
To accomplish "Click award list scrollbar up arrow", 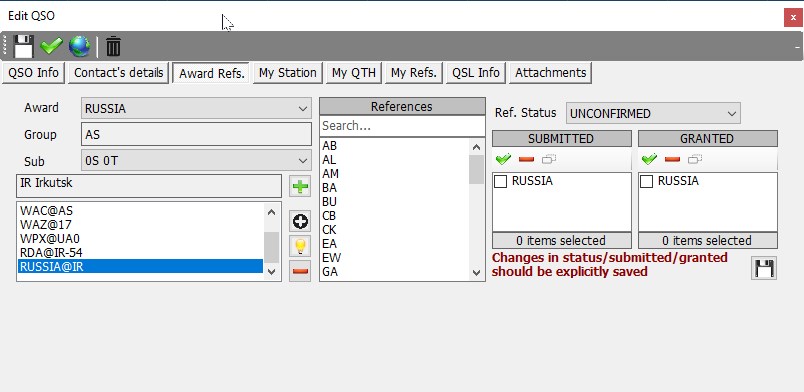I will tap(272, 211).
